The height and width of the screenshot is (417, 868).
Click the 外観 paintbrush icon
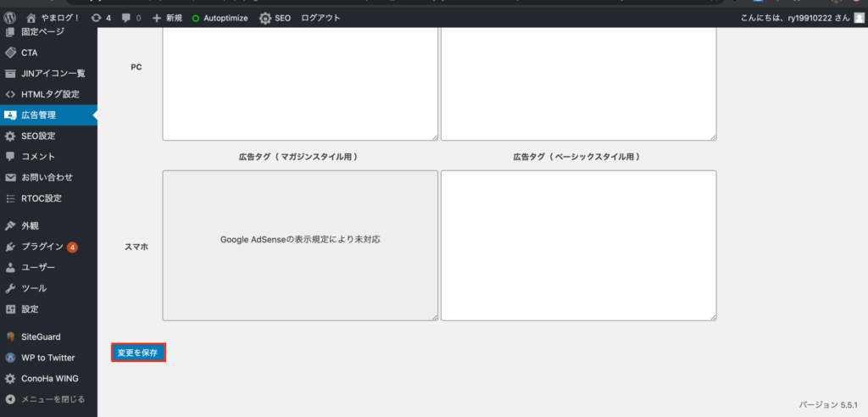tap(10, 226)
